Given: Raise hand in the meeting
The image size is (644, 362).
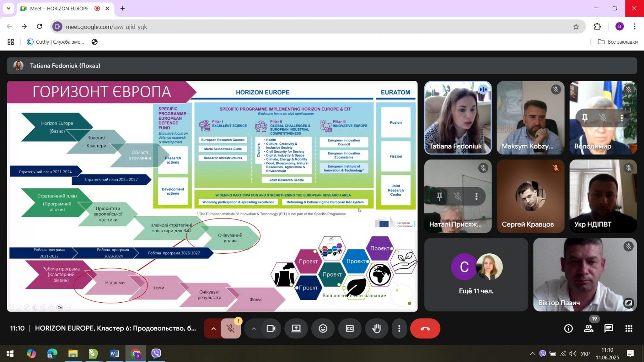Looking at the screenshot, I should pyautogui.click(x=376, y=328).
